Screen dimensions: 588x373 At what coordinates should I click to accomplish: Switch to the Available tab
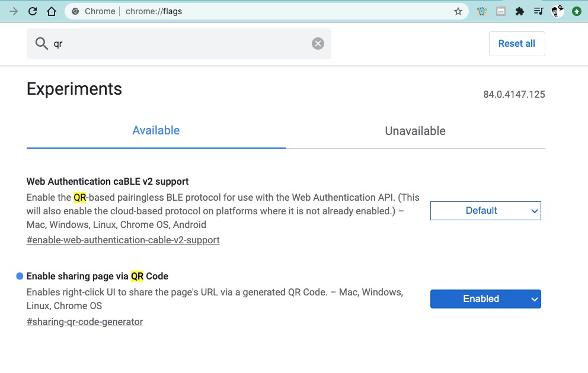click(x=156, y=131)
